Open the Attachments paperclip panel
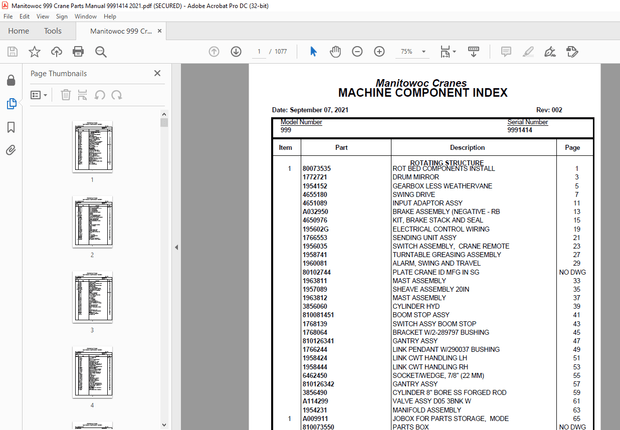The height and width of the screenshot is (430, 620). [x=11, y=150]
